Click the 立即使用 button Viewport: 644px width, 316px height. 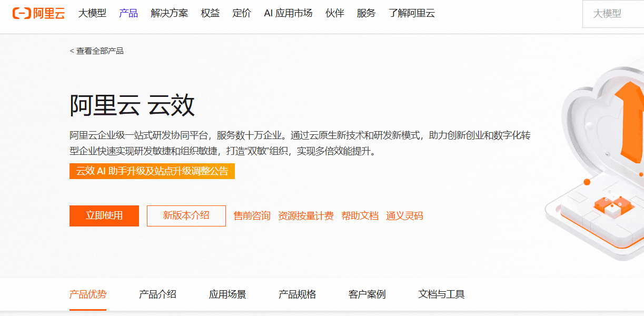pyautogui.click(x=104, y=216)
